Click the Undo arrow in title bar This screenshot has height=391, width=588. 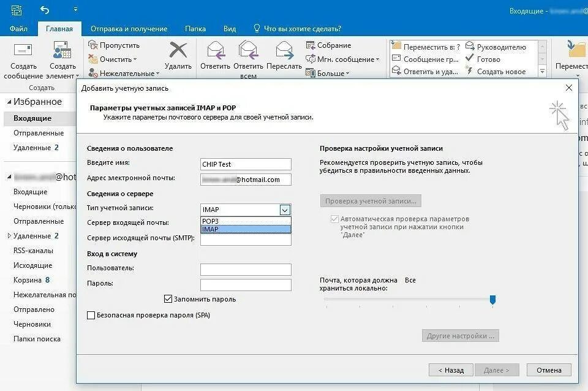click(45, 10)
